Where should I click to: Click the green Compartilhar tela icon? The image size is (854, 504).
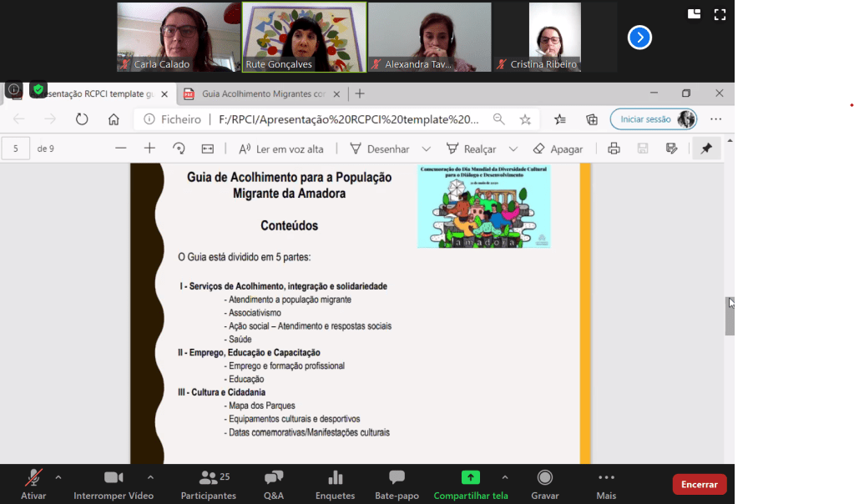click(x=471, y=477)
